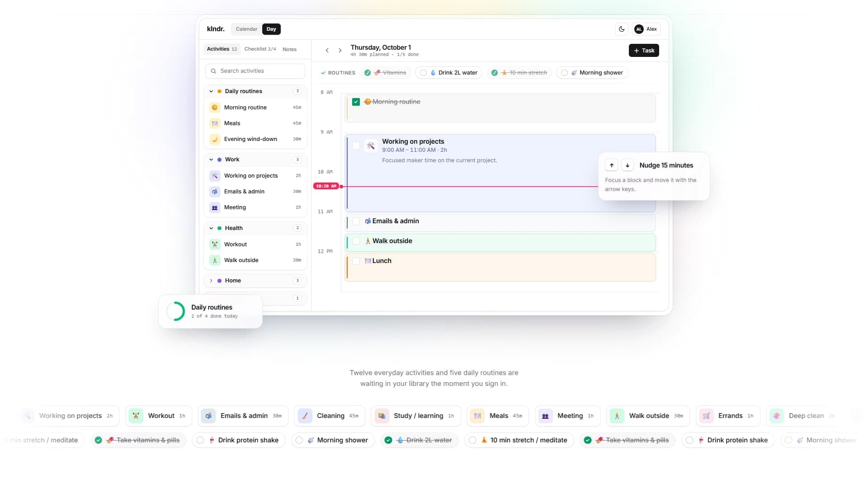Click the tools icon in Working on projects block

(x=371, y=145)
